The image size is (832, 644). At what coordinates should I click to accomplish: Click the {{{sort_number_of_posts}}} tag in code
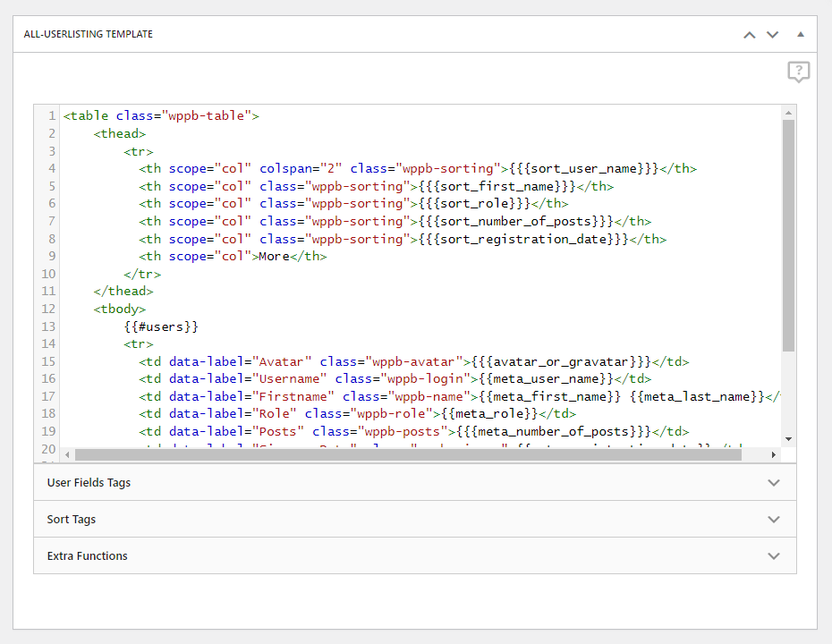tap(516, 221)
